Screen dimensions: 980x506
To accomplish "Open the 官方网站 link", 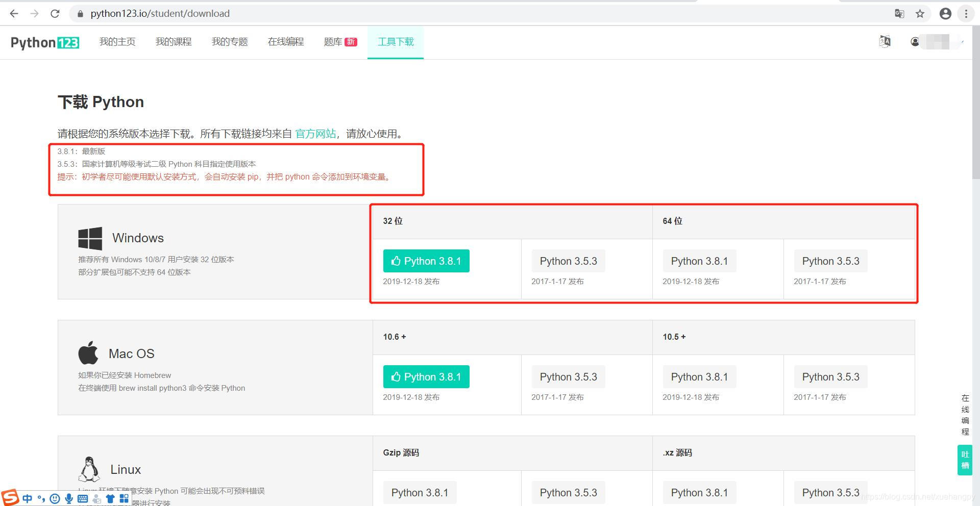I will click(x=315, y=134).
